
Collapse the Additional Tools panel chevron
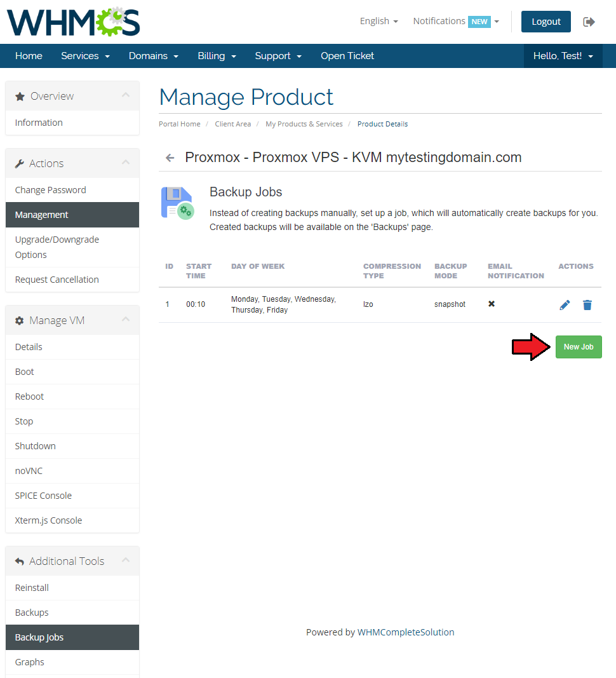(126, 560)
